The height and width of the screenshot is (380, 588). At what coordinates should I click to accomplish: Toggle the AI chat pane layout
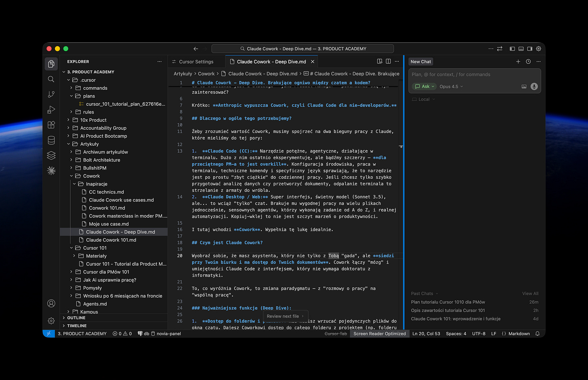click(530, 48)
